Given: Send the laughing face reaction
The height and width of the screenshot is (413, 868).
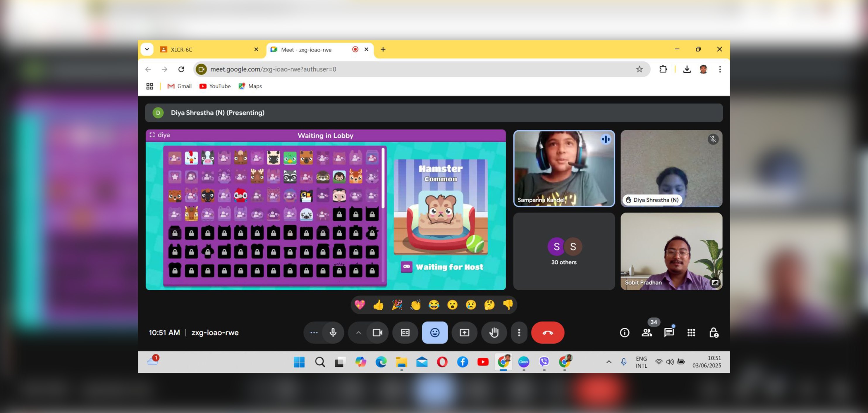Looking at the screenshot, I should [x=434, y=305].
